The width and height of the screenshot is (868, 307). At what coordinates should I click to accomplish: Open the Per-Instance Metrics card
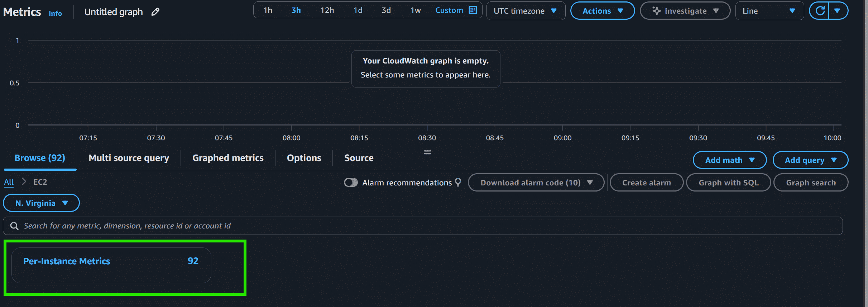111,265
